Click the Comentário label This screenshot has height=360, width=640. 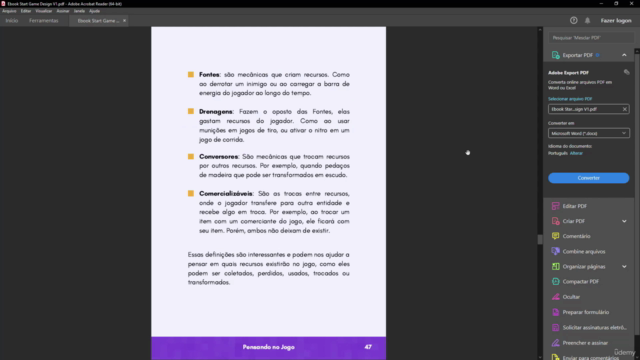(x=576, y=236)
